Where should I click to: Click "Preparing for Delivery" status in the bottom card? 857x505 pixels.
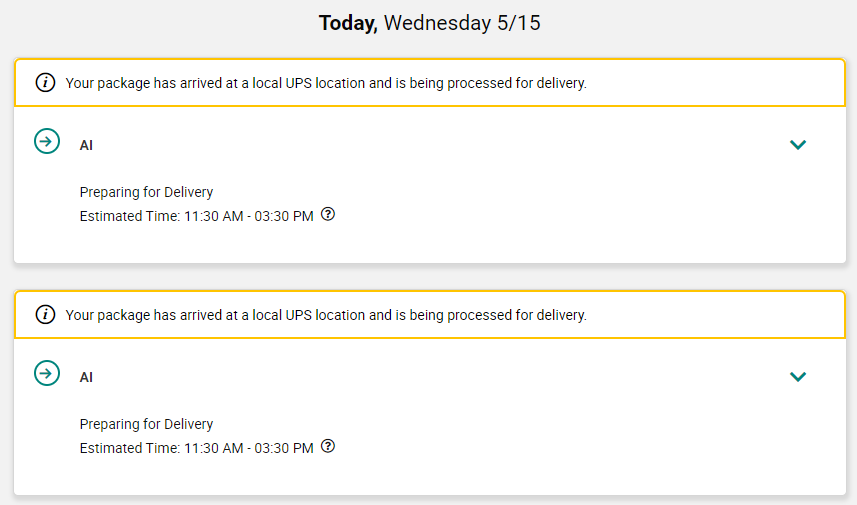point(146,424)
